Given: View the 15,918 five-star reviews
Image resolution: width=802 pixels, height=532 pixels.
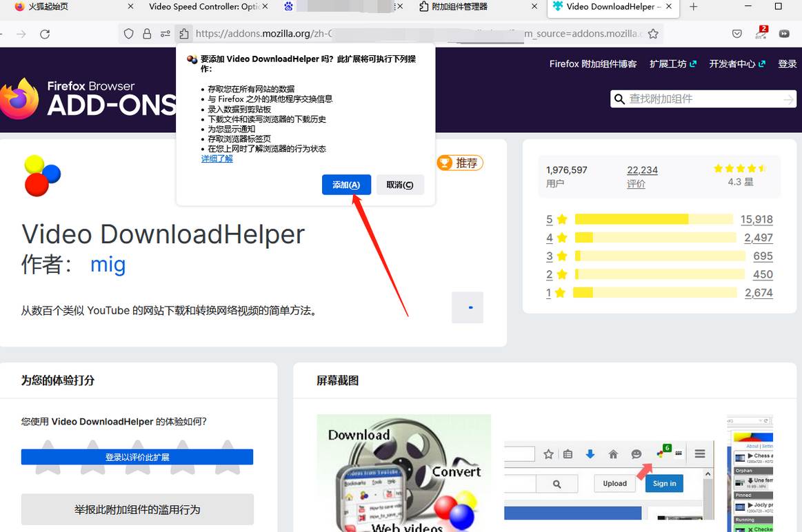Looking at the screenshot, I should (x=756, y=219).
